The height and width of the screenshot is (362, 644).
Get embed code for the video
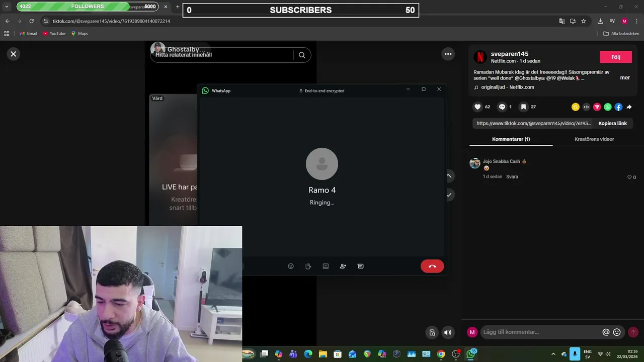(x=586, y=107)
